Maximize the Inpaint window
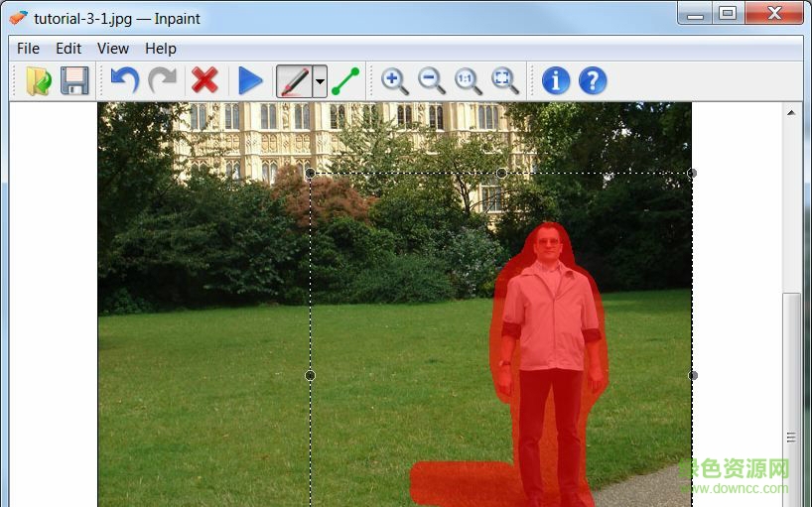 pyautogui.click(x=728, y=14)
